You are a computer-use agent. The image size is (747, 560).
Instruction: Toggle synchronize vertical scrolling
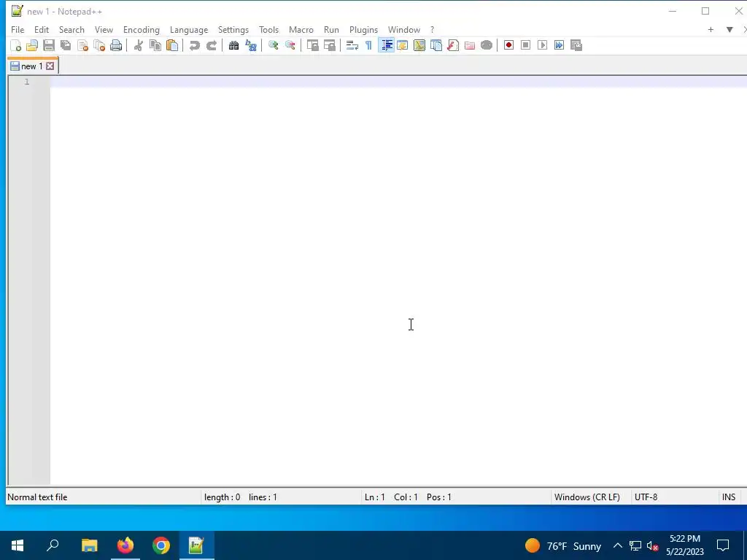tap(312, 45)
